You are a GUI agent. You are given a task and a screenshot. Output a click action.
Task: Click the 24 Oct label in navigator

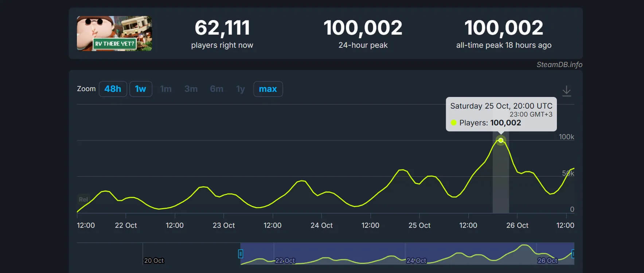point(416,261)
